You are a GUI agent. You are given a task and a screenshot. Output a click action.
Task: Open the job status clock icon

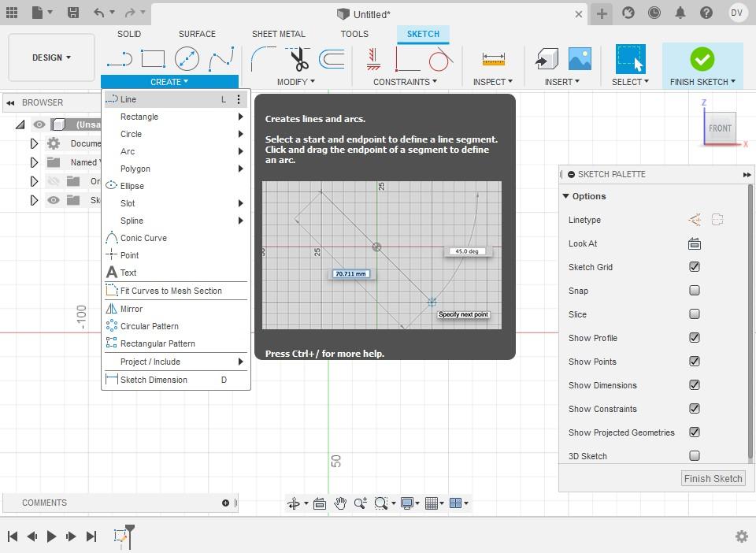pos(654,13)
